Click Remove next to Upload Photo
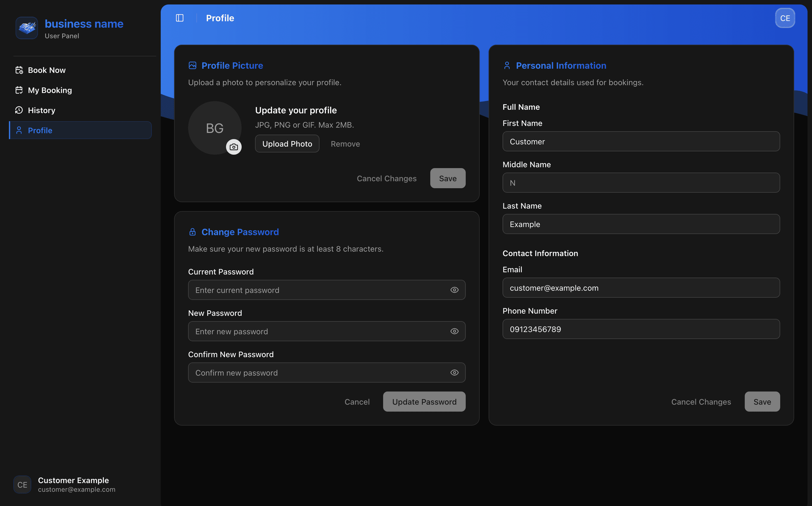 (x=345, y=144)
